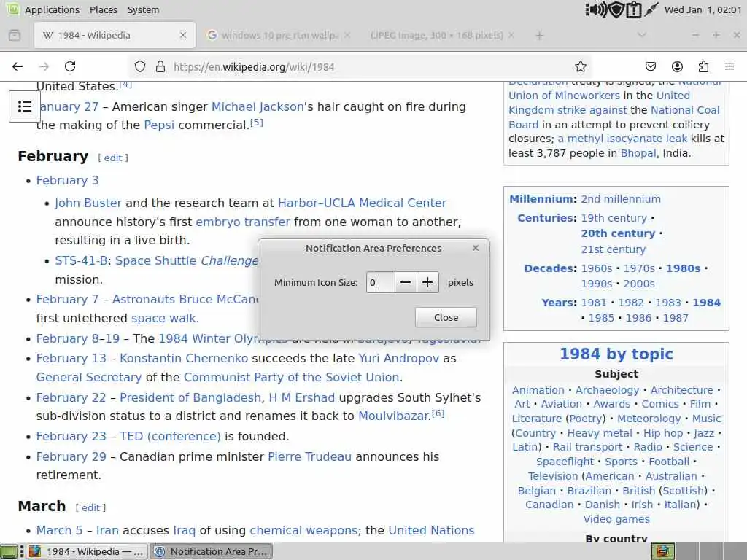Reload the Wikipedia page
The width and height of the screenshot is (747, 560).
[x=70, y=66]
